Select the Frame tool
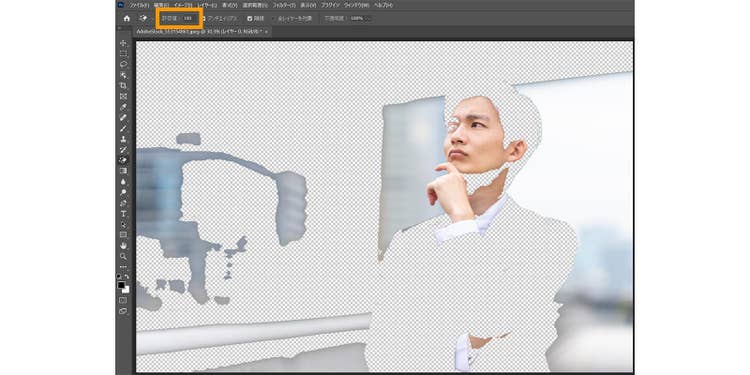This screenshot has height=375, width=750. point(123,96)
